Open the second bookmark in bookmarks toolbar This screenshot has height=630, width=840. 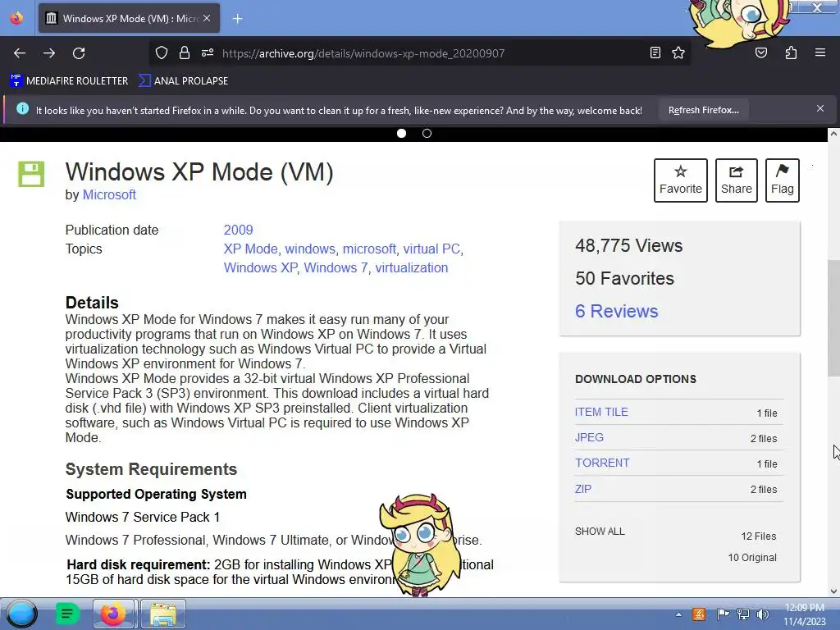183,81
